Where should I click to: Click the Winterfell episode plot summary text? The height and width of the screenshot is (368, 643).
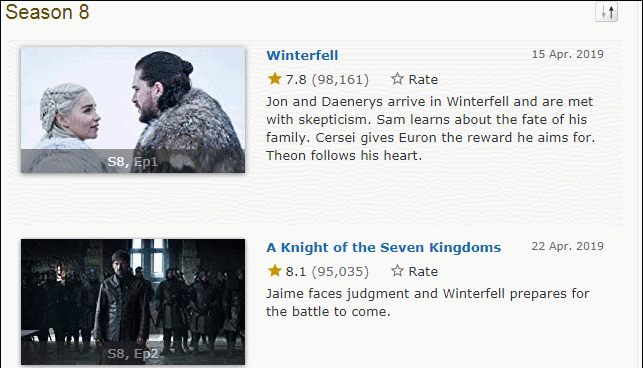tap(430, 128)
